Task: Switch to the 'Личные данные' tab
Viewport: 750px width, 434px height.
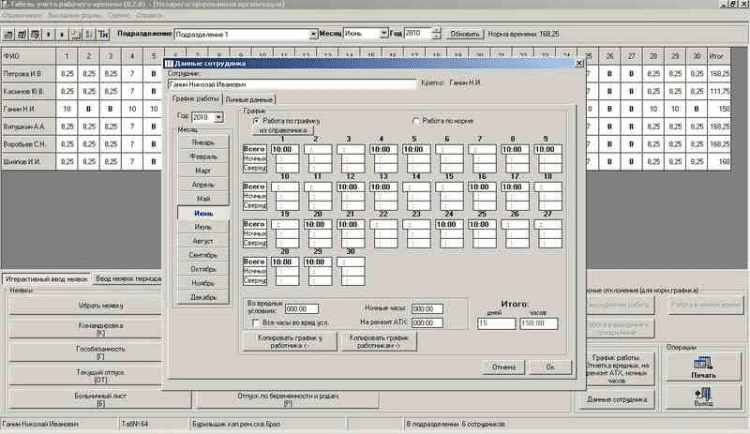Action: pyautogui.click(x=248, y=100)
